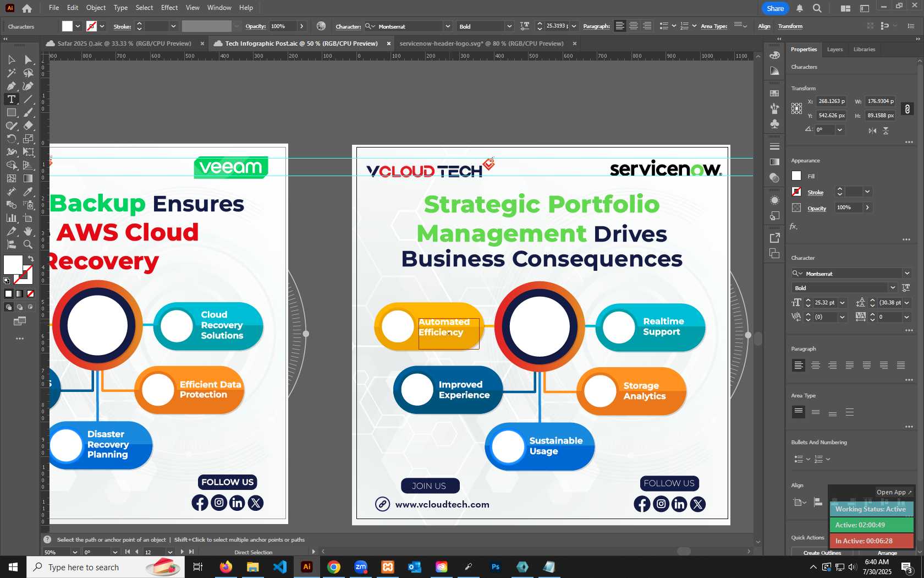Open the Symbols panel club icon
Screen dimensions: 924x578
click(774, 124)
